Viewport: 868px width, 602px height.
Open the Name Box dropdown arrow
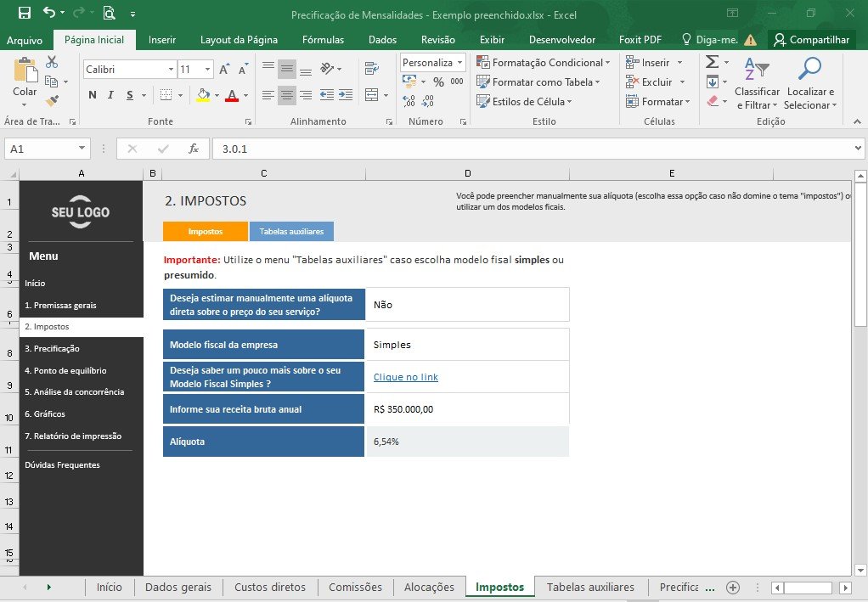tap(82, 149)
